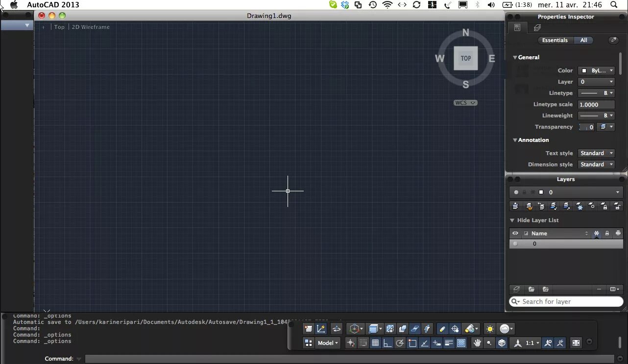This screenshot has height=364, width=628.
Task: Click the layout quick view grid icon
Action: (x=309, y=343)
